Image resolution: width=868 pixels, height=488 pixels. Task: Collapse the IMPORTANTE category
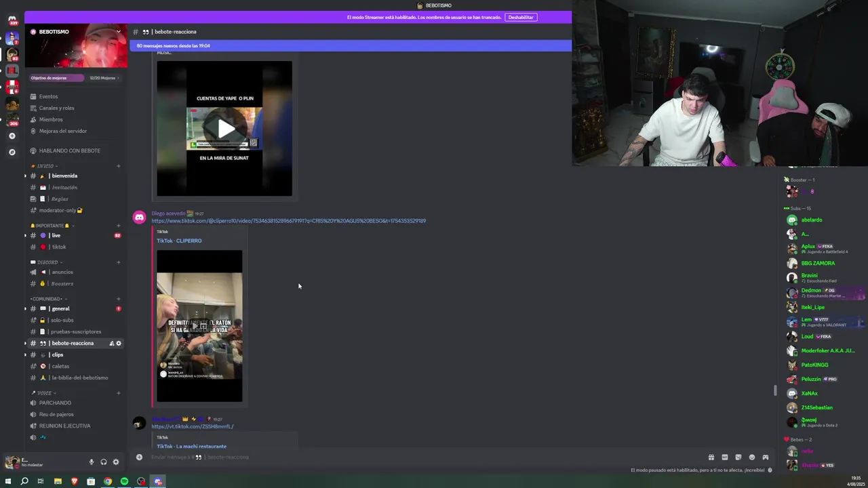click(52, 226)
